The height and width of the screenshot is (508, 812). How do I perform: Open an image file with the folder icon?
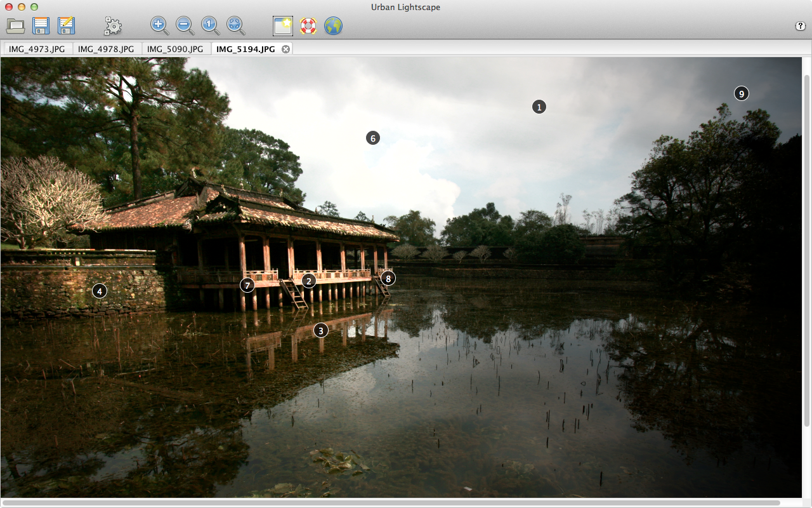16,26
